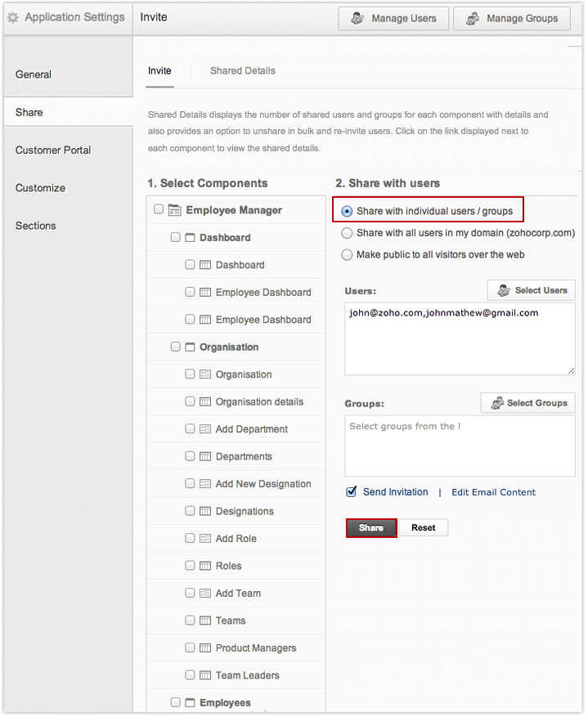Go to the Customize settings section

pyautogui.click(x=40, y=188)
